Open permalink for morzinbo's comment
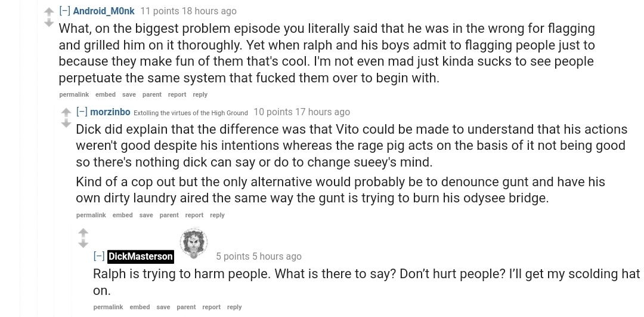Viewport: 644px width, 317px height. pyautogui.click(x=91, y=215)
